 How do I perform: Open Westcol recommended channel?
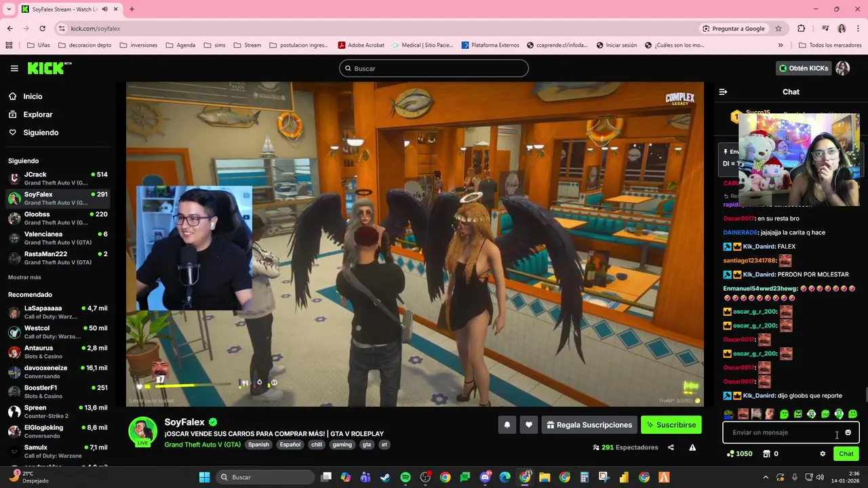pos(58,332)
